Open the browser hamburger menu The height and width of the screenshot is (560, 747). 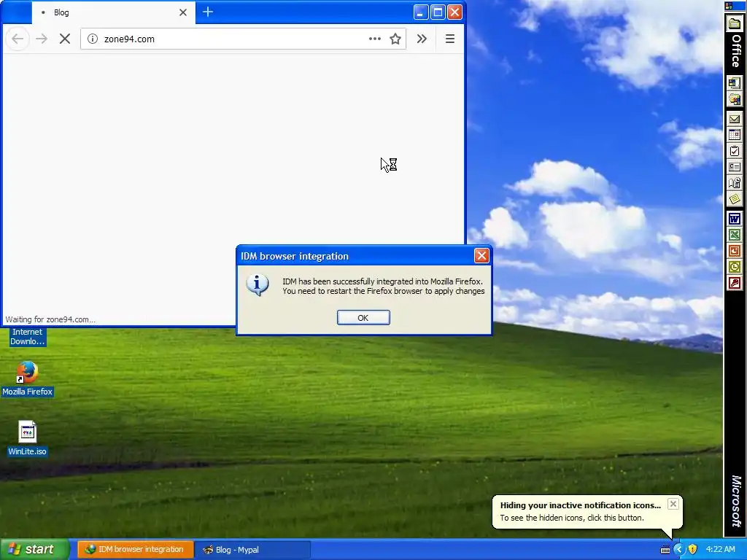[x=449, y=39]
